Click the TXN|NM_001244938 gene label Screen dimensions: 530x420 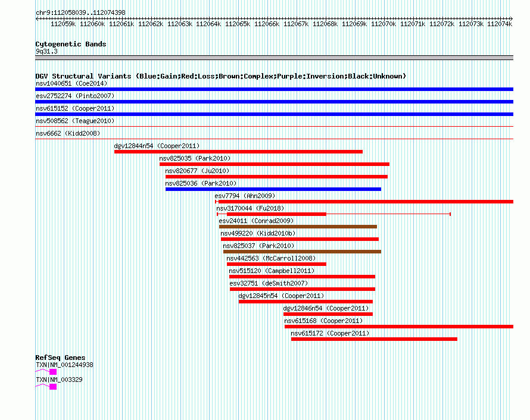[64, 365]
